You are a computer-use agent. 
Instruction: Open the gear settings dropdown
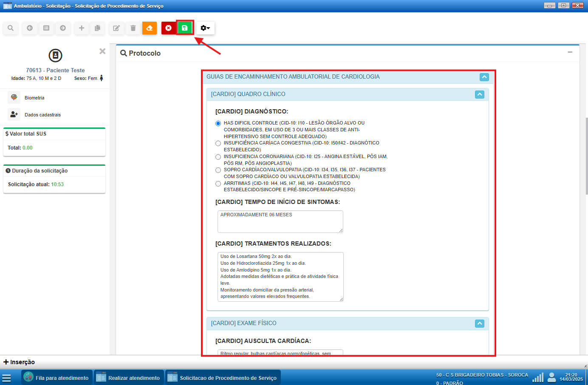tap(205, 28)
